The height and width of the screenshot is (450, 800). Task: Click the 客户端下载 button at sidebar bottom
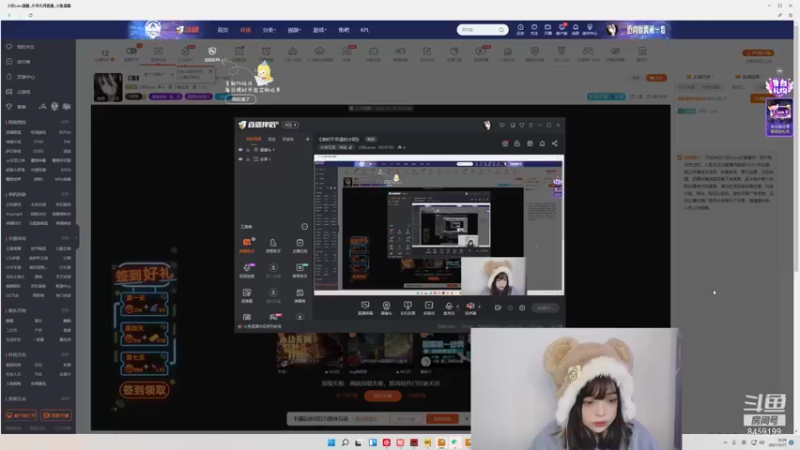click(x=21, y=415)
